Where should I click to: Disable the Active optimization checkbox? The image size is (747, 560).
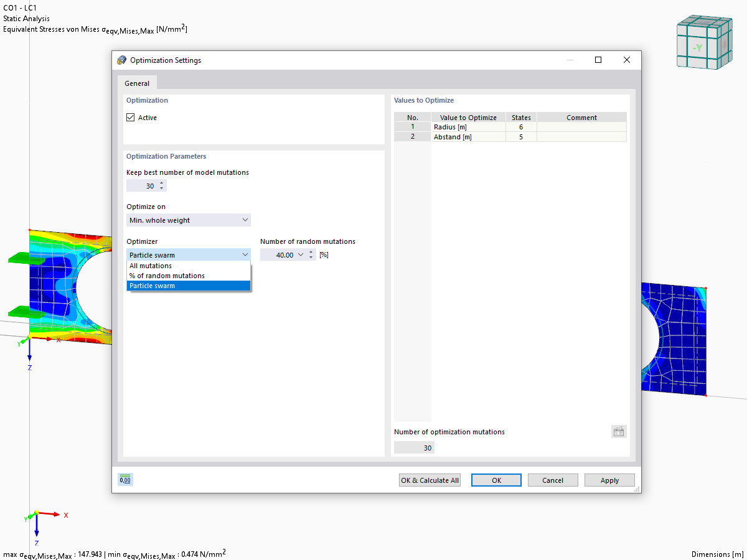[x=130, y=117]
